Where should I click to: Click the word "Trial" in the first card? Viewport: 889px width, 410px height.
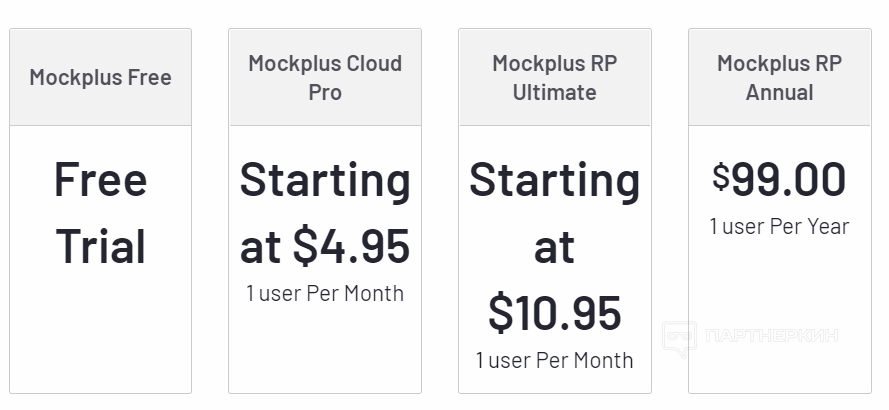(100, 247)
